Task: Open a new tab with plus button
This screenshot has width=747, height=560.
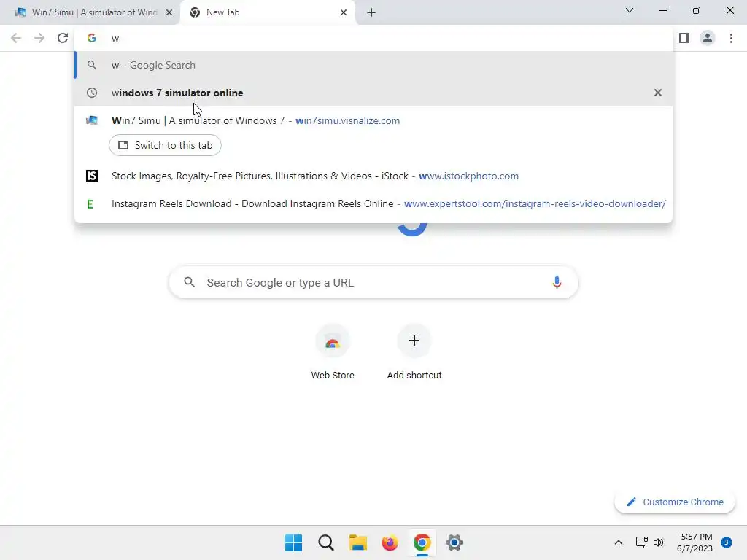Action: coord(371,12)
